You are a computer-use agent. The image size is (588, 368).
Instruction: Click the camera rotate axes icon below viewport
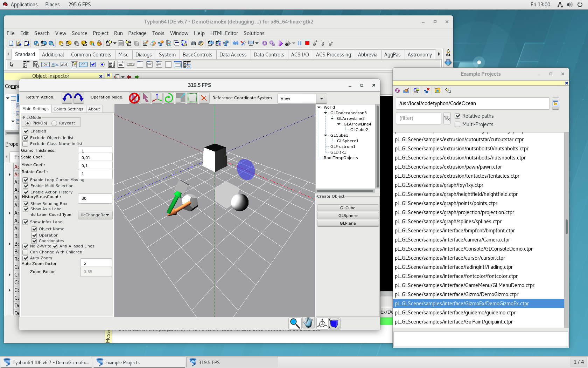click(322, 323)
